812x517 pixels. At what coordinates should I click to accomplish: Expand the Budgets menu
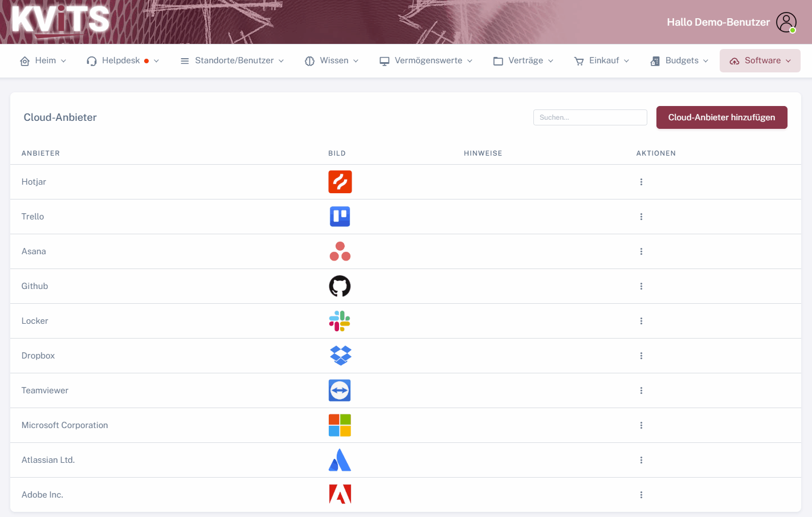[679, 60]
